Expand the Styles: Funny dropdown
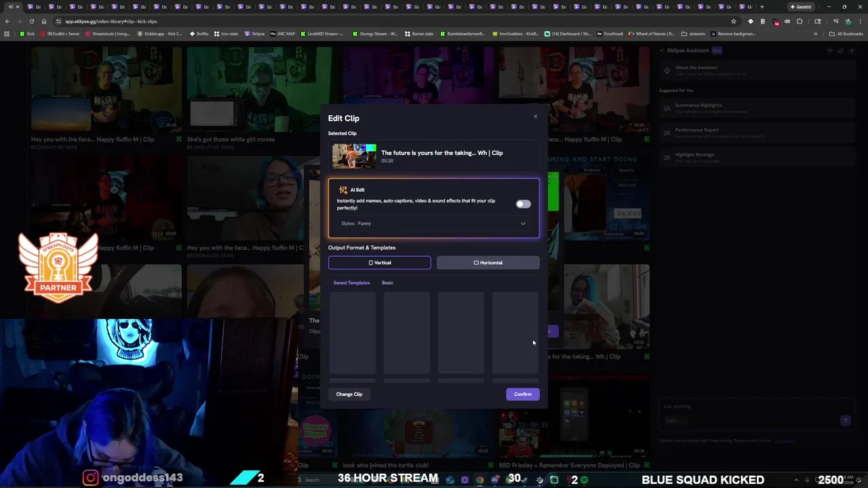The image size is (868, 488). pyautogui.click(x=433, y=224)
